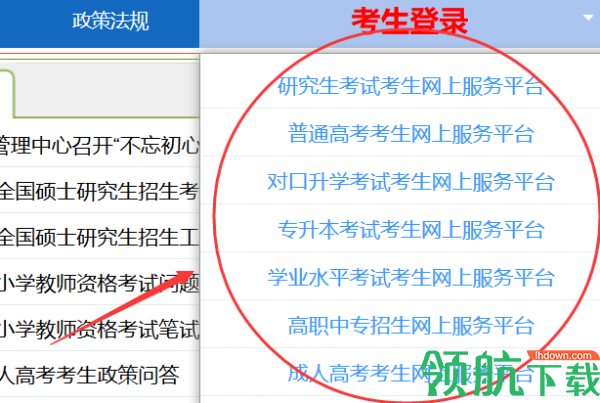Open news item 小学教师资格考试问题
The width and height of the screenshot is (600, 403).
(99, 283)
